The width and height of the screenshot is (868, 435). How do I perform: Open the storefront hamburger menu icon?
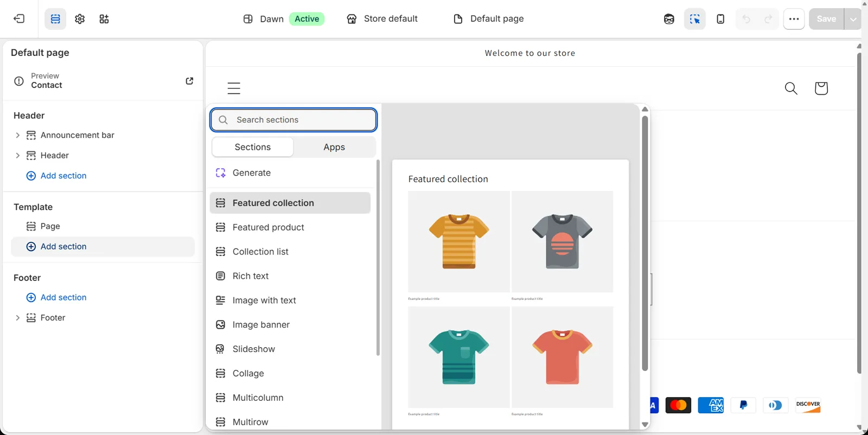pos(234,88)
